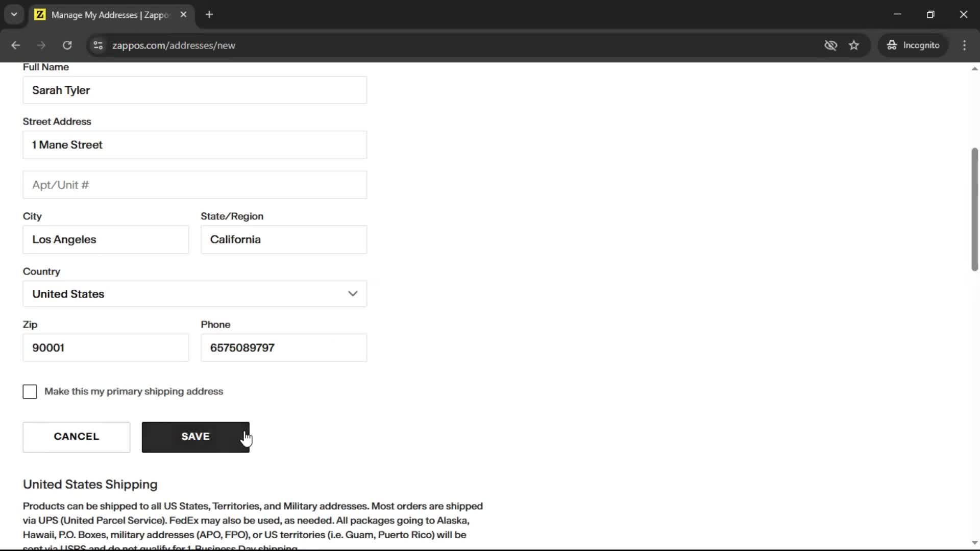
Task: Click the Incognito profile indicator
Action: click(913, 45)
